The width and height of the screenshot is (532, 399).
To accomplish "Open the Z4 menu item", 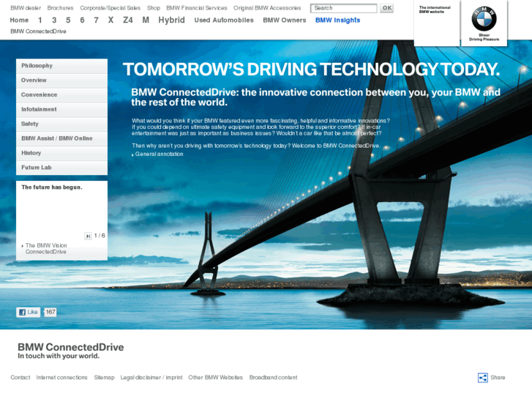I will point(127,20).
